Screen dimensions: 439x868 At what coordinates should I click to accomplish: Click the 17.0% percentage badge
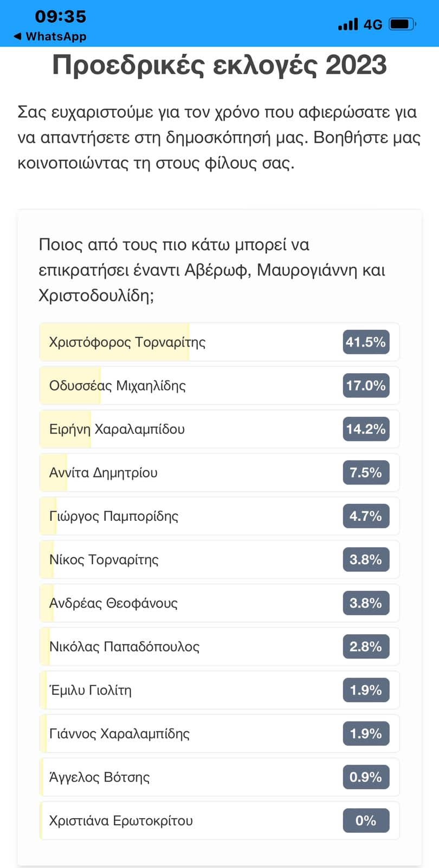pos(366,386)
